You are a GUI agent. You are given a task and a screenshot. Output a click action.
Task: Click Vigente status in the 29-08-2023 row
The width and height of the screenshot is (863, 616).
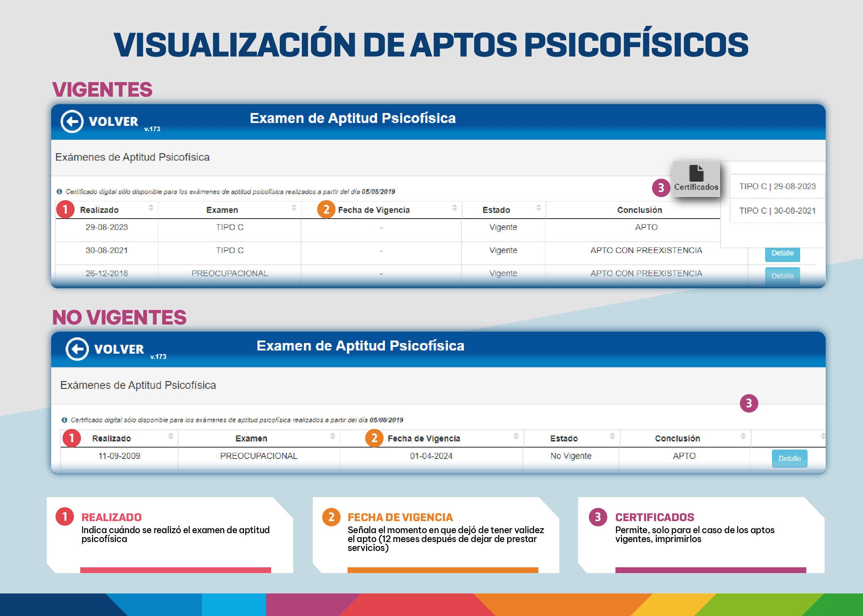click(503, 227)
